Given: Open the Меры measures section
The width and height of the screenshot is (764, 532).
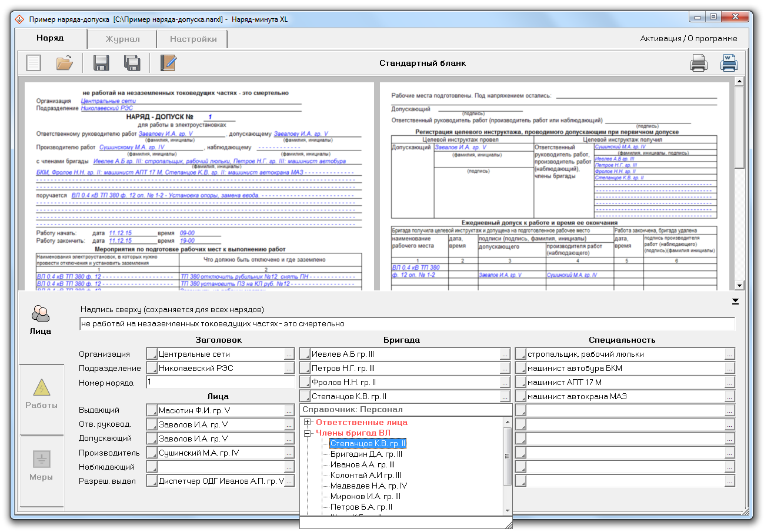Looking at the screenshot, I should click(x=41, y=466).
